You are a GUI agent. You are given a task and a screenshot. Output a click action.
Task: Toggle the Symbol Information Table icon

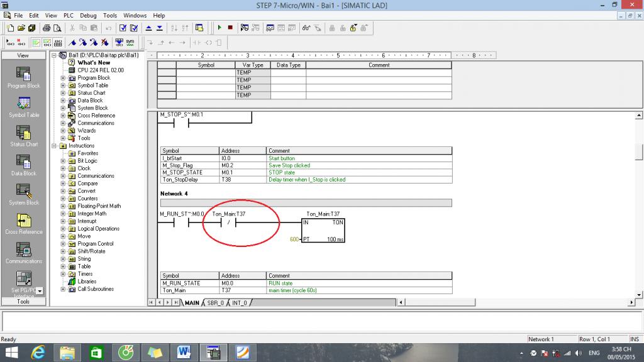pyautogui.click(x=58, y=42)
